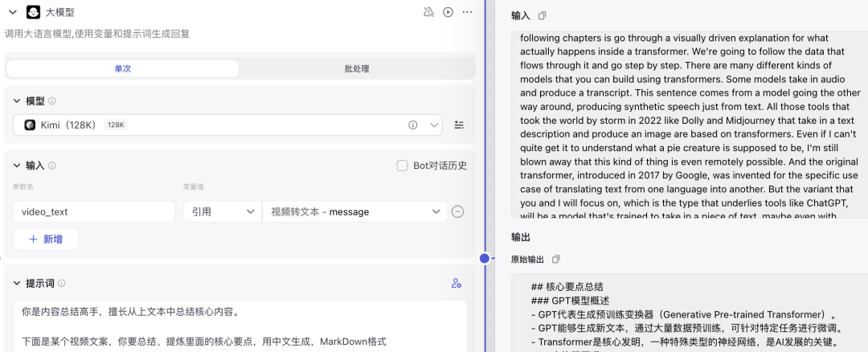868x352 pixels.
Task: Open the three-dot more options menu
Action: (x=467, y=12)
